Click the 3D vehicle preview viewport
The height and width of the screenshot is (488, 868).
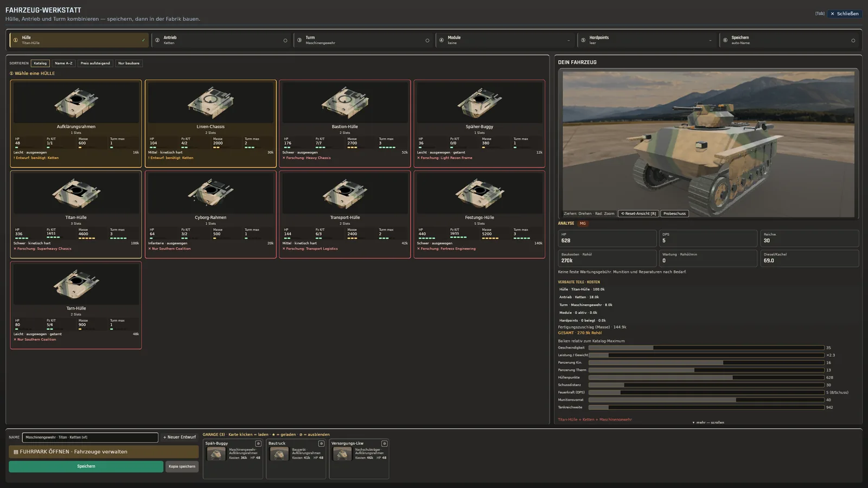(709, 144)
